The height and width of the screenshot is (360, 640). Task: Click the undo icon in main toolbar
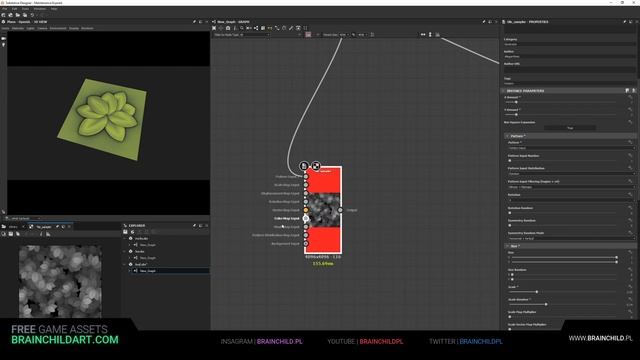point(32,15)
